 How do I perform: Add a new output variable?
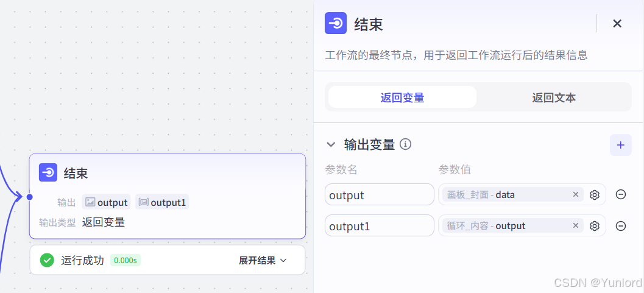621,145
